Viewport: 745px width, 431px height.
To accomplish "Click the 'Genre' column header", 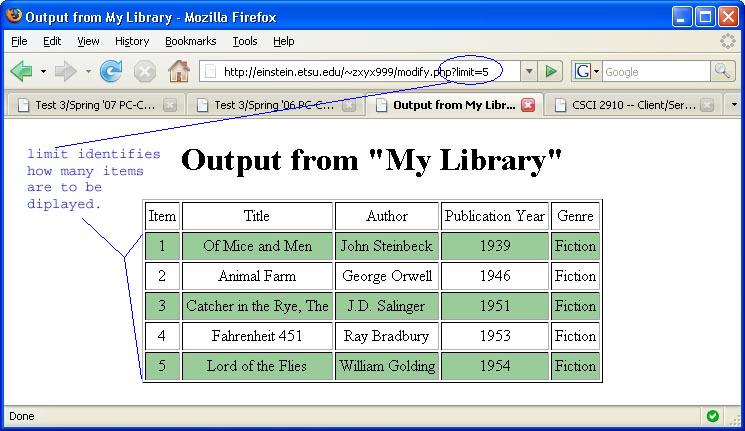I will pos(575,216).
